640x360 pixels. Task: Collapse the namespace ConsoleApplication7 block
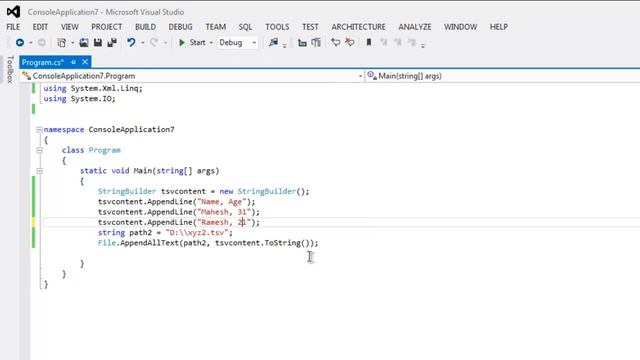pos(40,129)
